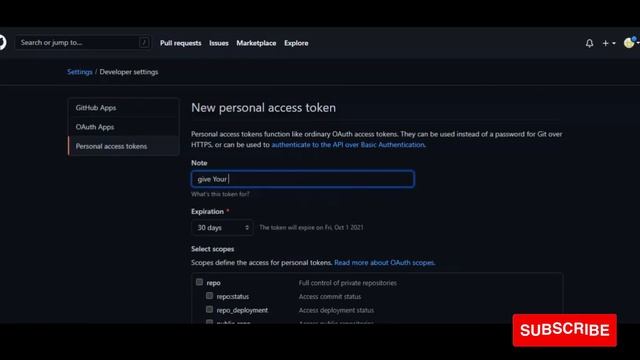
Task: Check the repo scope checkbox
Action: tap(199, 282)
